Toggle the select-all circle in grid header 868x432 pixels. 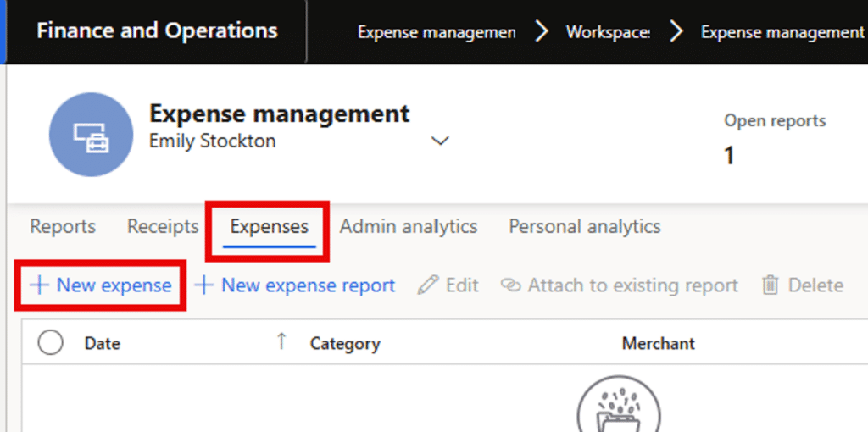point(51,342)
